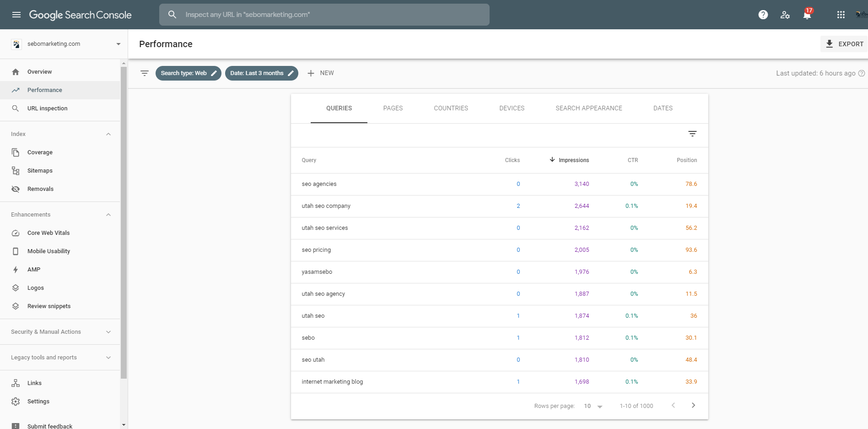This screenshot has width=868, height=429.
Task: Click the Logos layers icon
Action: pos(16,288)
